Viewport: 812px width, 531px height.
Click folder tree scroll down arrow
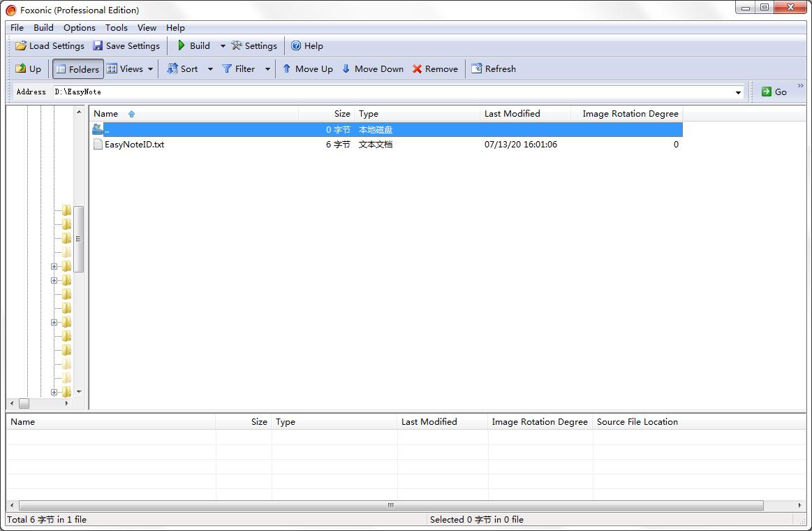tap(79, 392)
